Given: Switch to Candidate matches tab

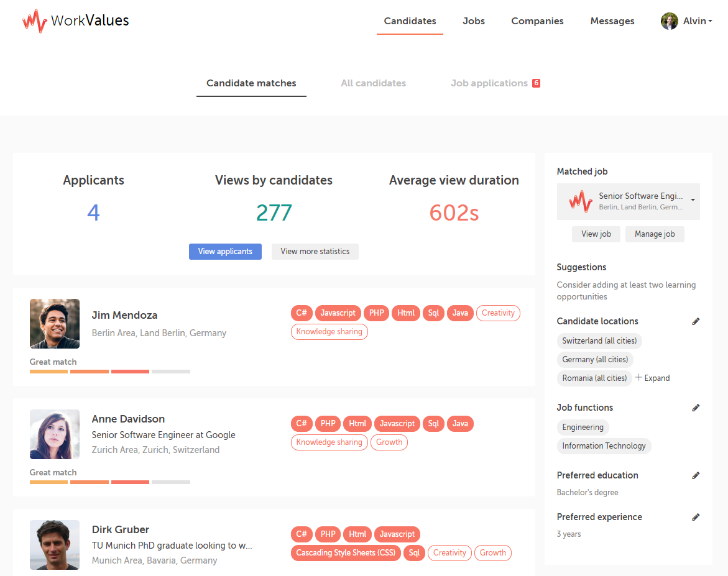Looking at the screenshot, I should tap(251, 83).
